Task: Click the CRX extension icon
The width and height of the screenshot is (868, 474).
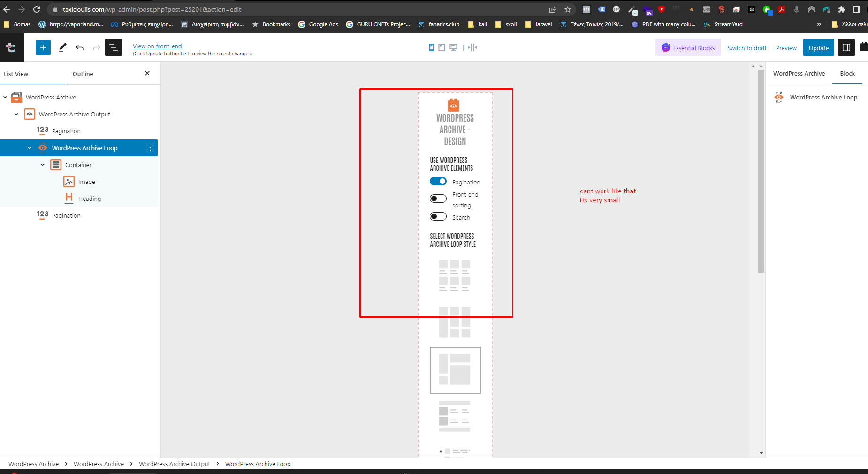Action: [x=707, y=9]
